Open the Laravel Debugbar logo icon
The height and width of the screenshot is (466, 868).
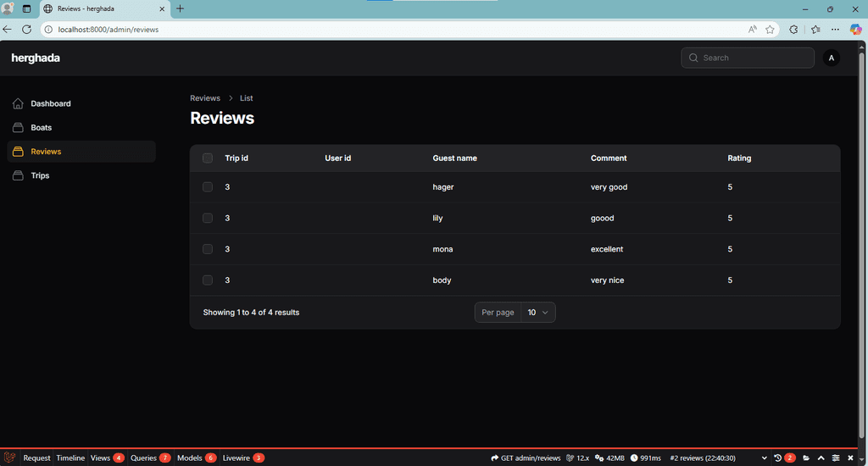[x=9, y=458]
